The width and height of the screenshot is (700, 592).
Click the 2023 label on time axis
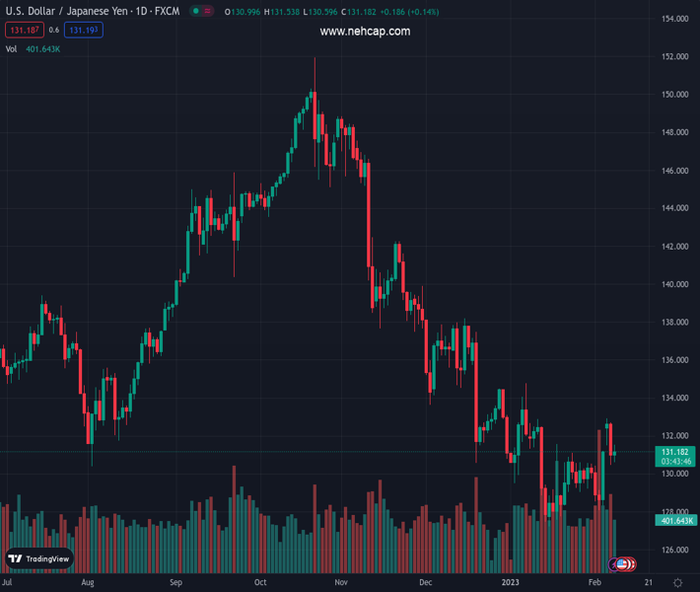[511, 583]
